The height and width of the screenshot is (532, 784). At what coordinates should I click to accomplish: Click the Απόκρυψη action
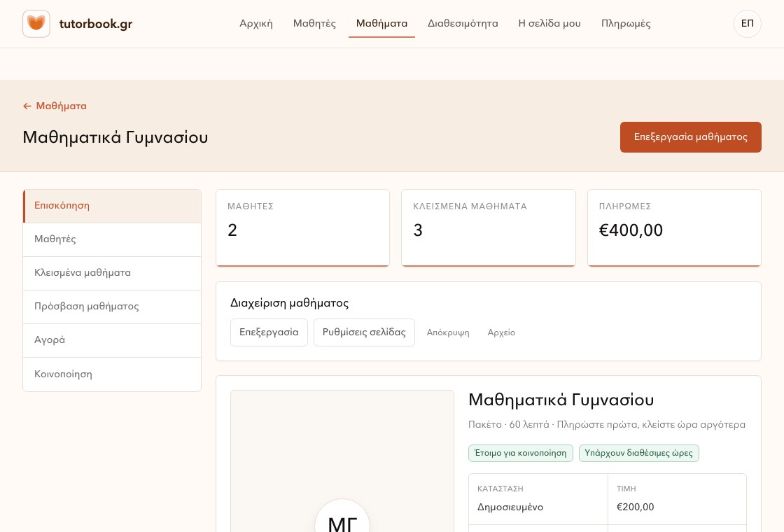click(448, 332)
